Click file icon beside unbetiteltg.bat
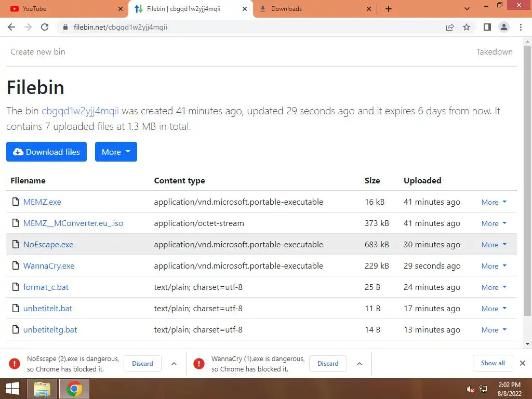The width and height of the screenshot is (532, 399). 15,329
